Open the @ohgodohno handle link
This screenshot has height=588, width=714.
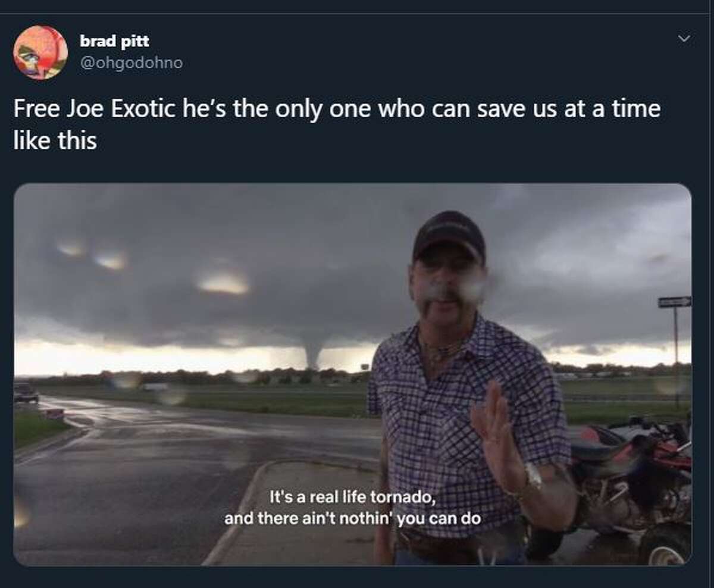131,62
